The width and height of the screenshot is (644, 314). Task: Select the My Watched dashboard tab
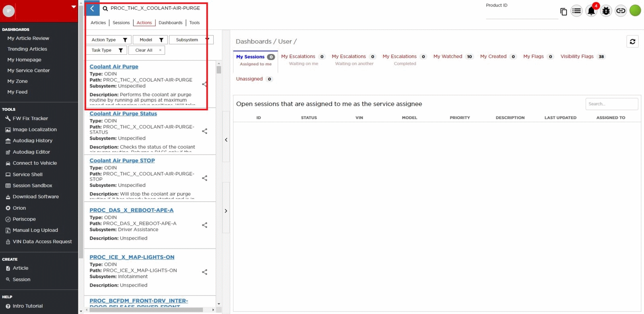pos(448,57)
